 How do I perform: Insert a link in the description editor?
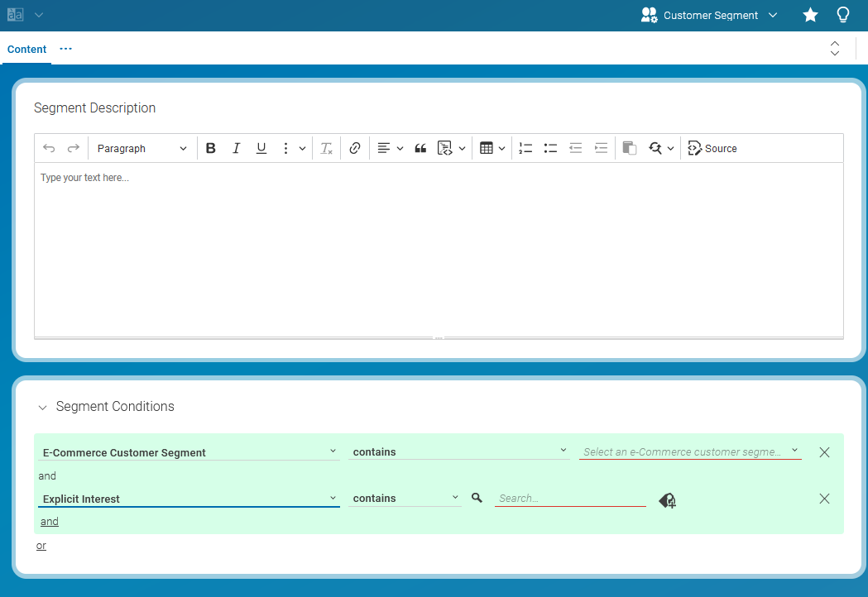pos(354,148)
